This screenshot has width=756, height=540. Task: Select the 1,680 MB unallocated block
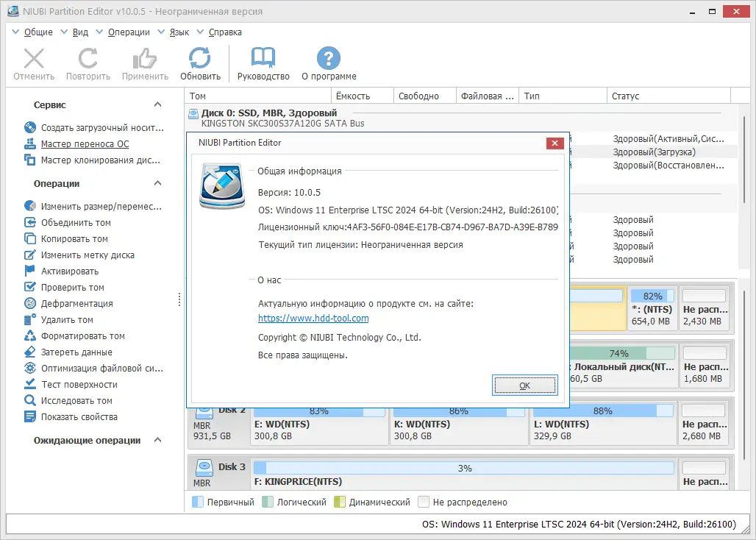pyautogui.click(x=705, y=366)
